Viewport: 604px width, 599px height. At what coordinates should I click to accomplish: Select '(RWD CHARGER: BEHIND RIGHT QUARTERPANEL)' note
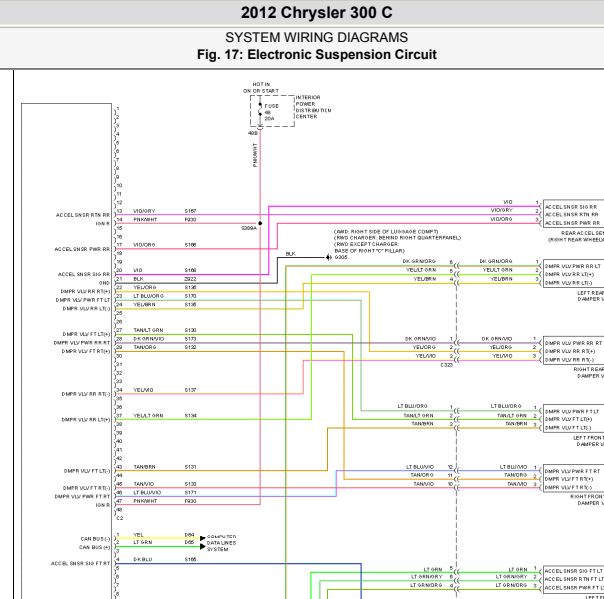click(x=397, y=238)
